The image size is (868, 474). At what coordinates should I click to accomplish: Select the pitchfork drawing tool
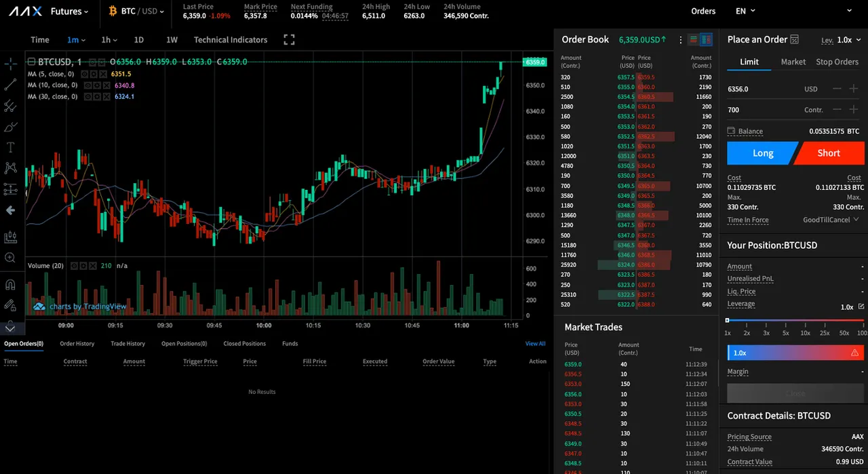[10, 106]
